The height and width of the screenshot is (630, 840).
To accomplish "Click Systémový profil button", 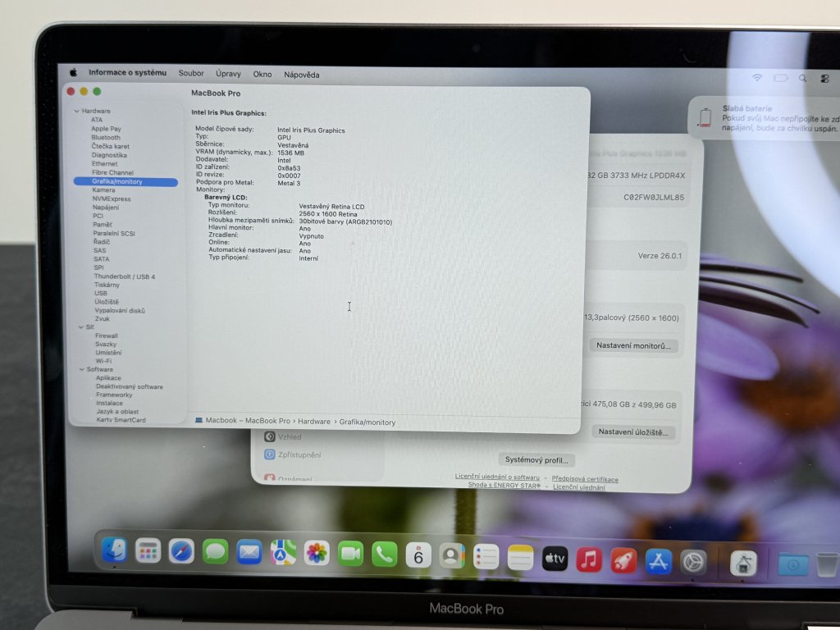I will coord(536,459).
